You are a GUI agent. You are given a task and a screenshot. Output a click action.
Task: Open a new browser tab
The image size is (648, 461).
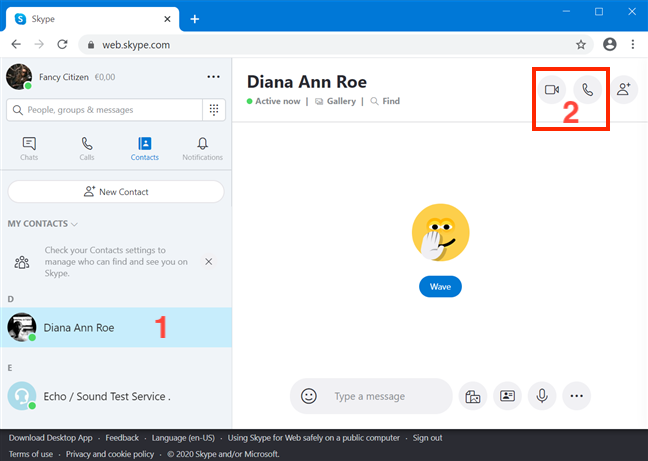[195, 19]
